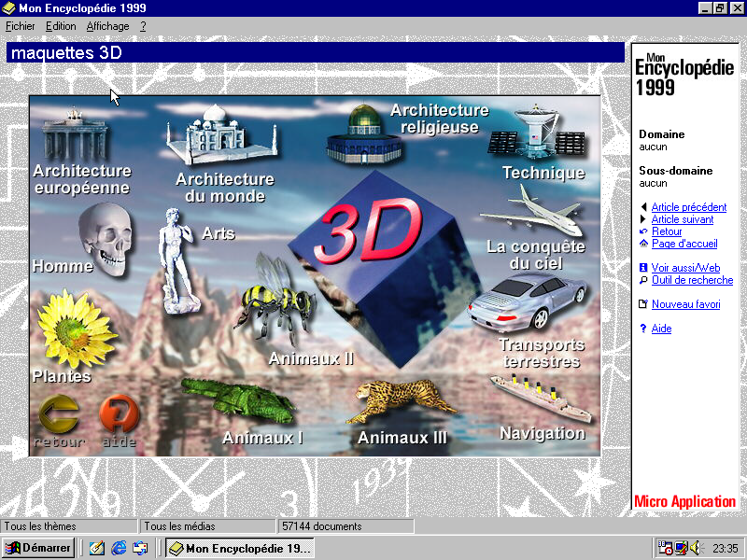Click the Technique label
Viewport: 747px width, 560px height.
[x=543, y=173]
